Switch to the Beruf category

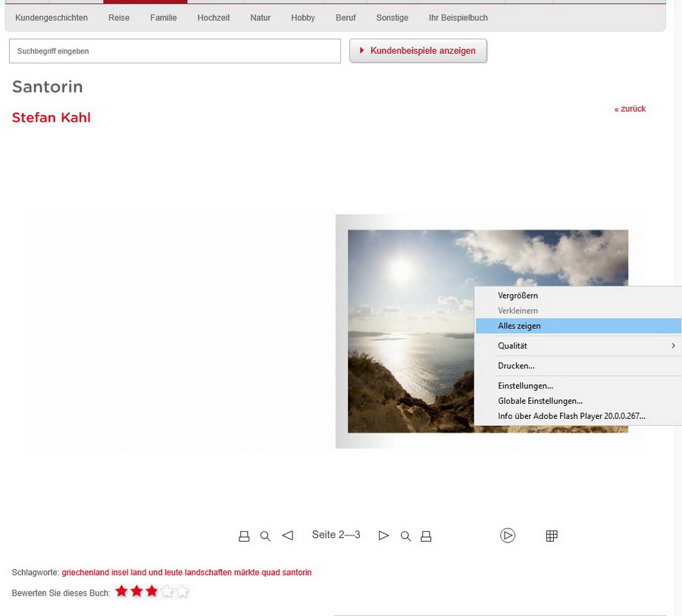(346, 18)
